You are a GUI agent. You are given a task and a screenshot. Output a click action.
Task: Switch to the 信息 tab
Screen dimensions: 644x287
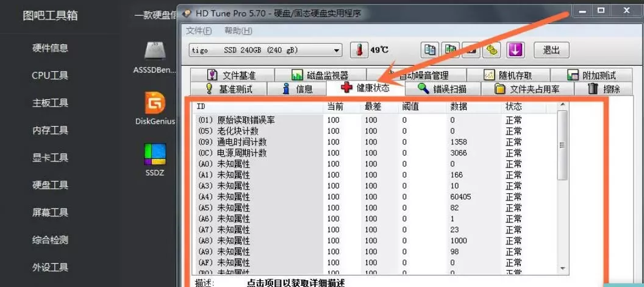tap(296, 89)
